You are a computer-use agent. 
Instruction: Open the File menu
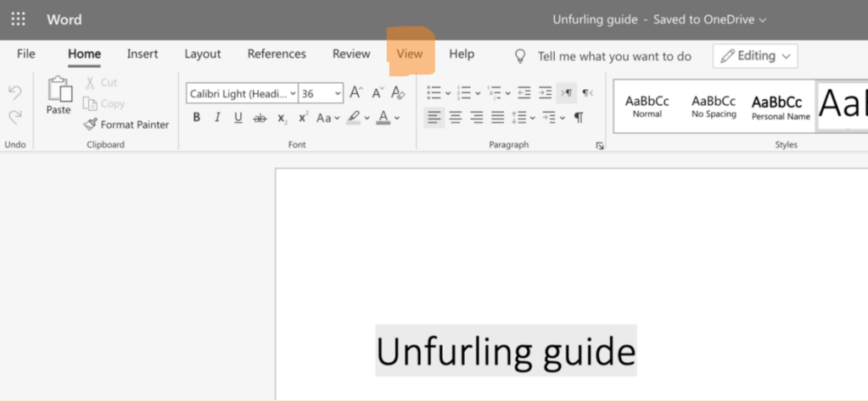coord(26,54)
